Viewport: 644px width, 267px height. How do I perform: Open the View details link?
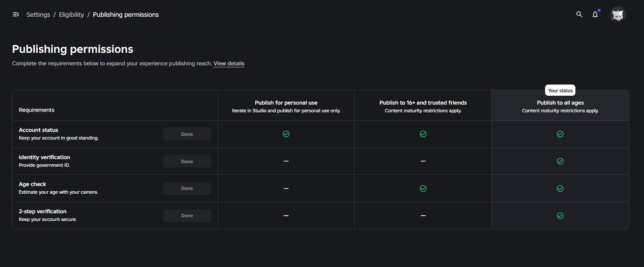coord(229,63)
